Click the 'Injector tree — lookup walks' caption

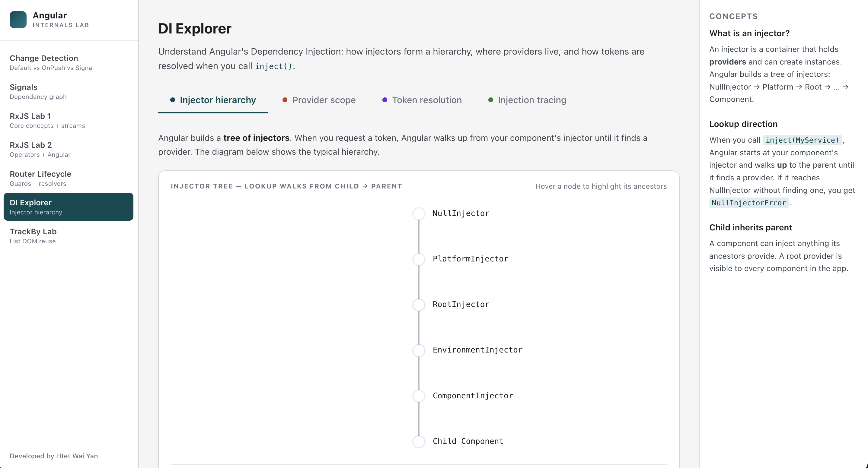[286, 186]
